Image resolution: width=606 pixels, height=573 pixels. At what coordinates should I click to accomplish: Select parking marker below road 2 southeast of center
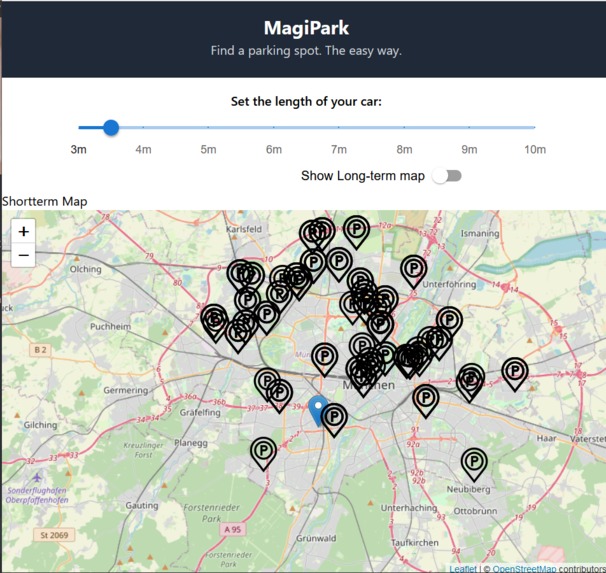426,401
